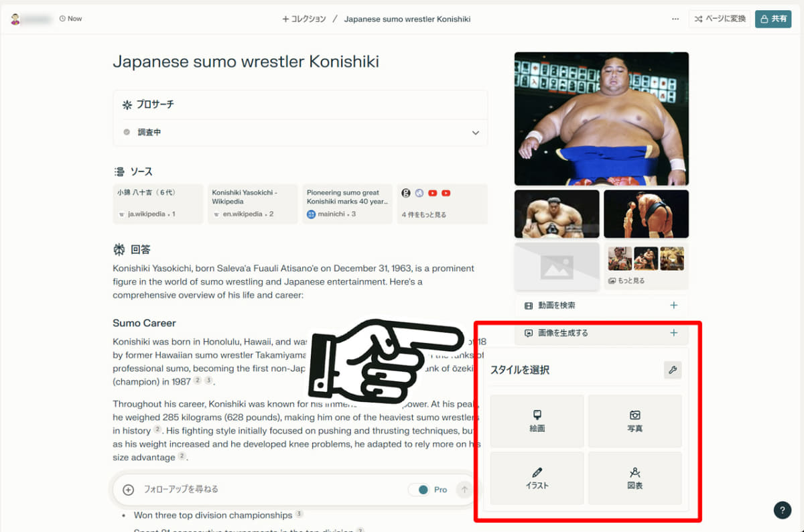
Task: Submit with the up arrow send button
Action: coord(464,490)
